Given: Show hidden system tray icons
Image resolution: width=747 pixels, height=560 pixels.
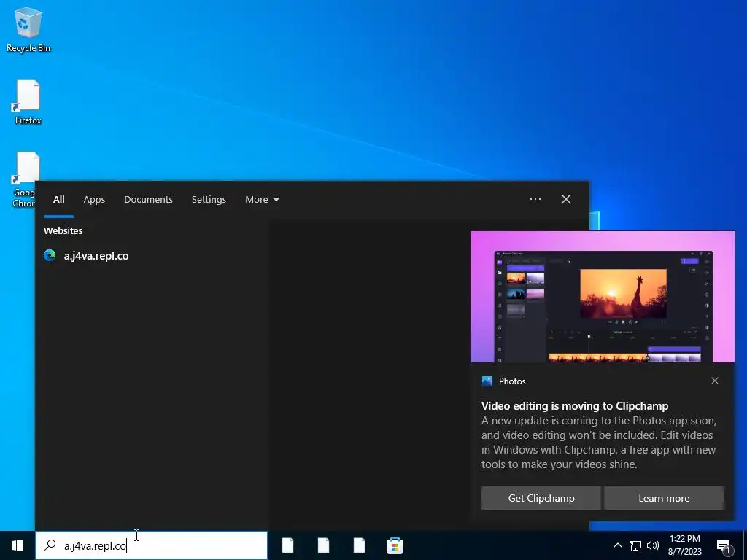Looking at the screenshot, I should tap(617, 545).
